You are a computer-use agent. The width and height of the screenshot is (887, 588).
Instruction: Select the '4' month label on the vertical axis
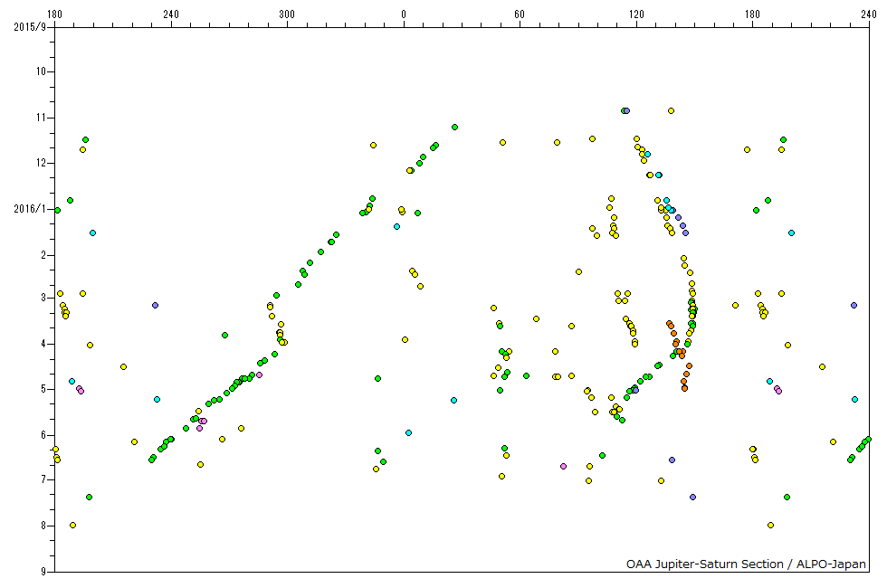43,344
